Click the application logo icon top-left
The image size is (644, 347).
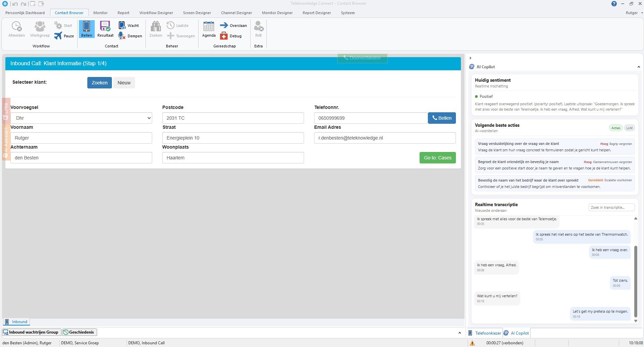pyautogui.click(x=5, y=4)
